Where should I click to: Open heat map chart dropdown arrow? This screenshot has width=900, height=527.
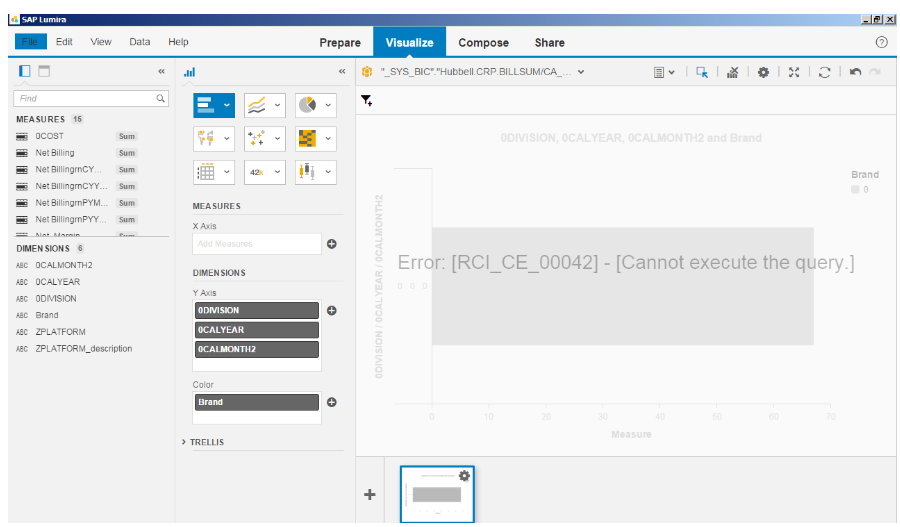328,138
